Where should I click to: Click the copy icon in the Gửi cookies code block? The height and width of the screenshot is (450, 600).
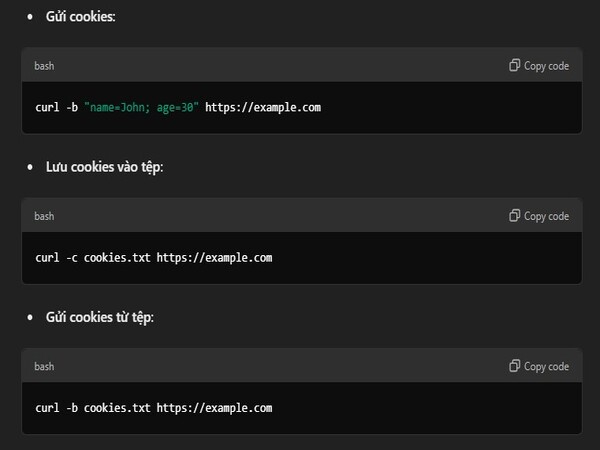click(514, 66)
